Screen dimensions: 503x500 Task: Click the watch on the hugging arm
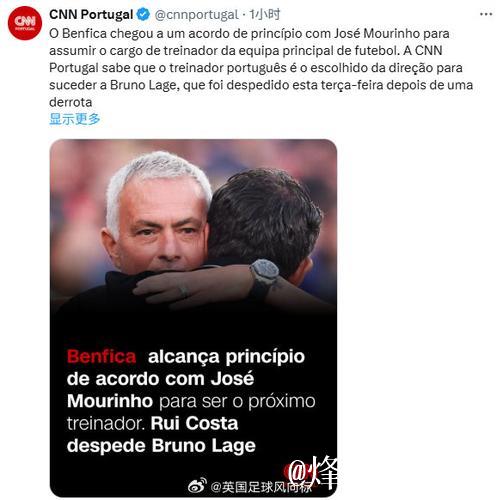[x=264, y=273]
